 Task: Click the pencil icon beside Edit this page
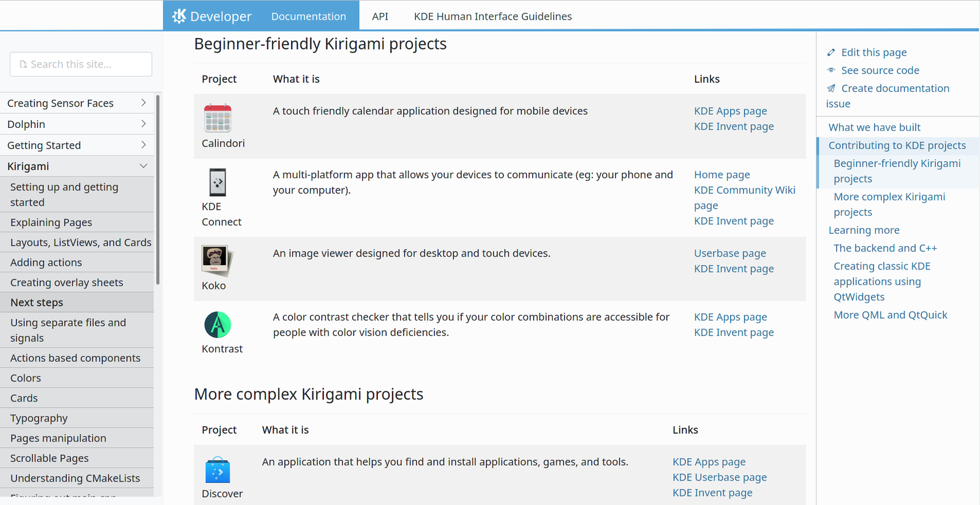click(831, 53)
